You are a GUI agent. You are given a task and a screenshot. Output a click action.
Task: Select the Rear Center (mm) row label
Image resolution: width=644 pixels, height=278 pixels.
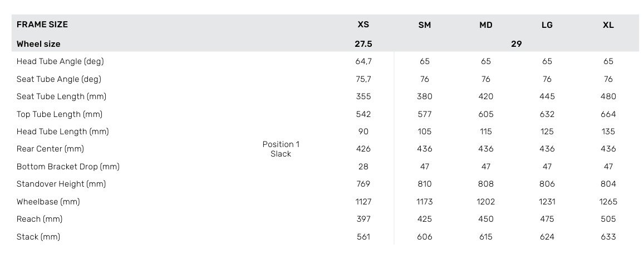(x=51, y=149)
